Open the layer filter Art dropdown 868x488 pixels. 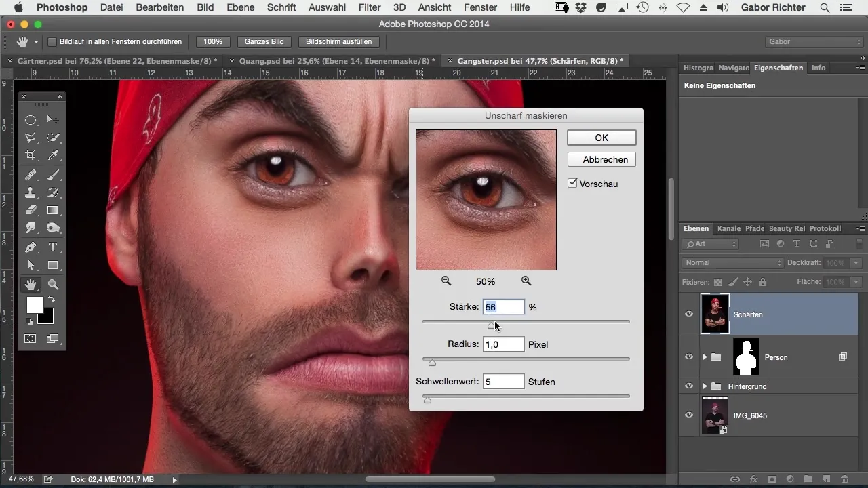point(711,243)
